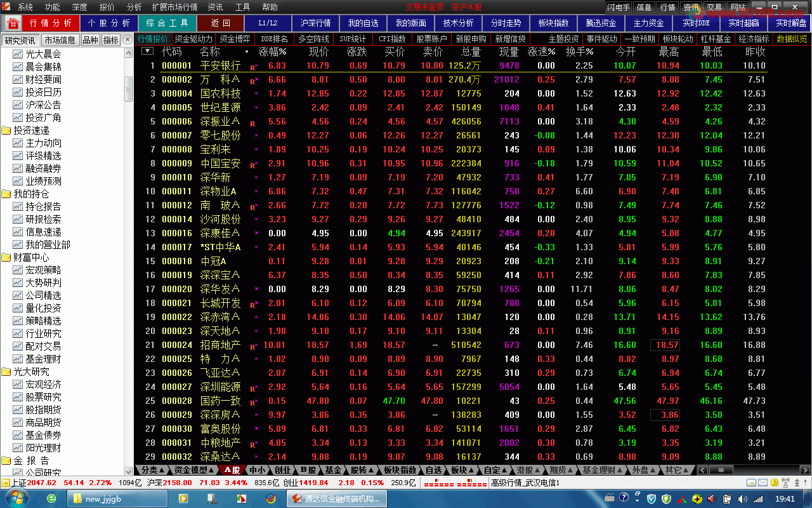The height and width of the screenshot is (508, 812).
Task: Switch to the DDE排名 tab
Action: tap(274, 39)
